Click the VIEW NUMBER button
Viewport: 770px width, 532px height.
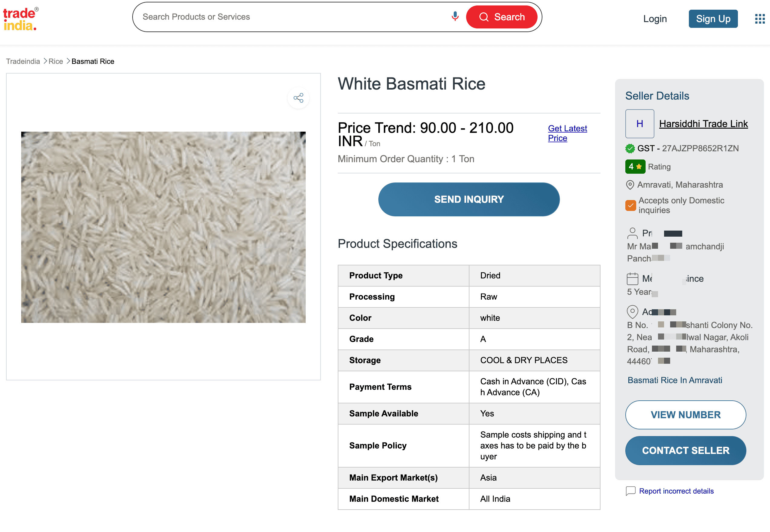(x=685, y=415)
